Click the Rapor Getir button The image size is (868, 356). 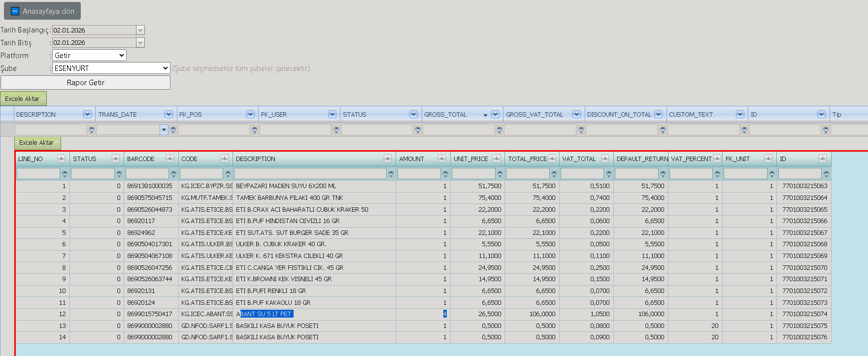[86, 82]
